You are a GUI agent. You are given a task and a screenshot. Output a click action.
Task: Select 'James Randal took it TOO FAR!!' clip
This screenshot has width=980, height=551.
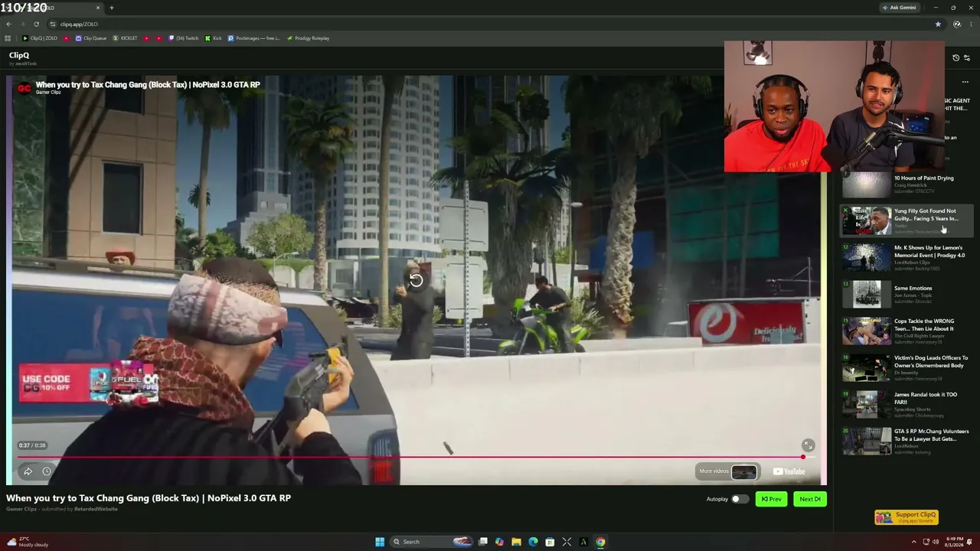[907, 405]
